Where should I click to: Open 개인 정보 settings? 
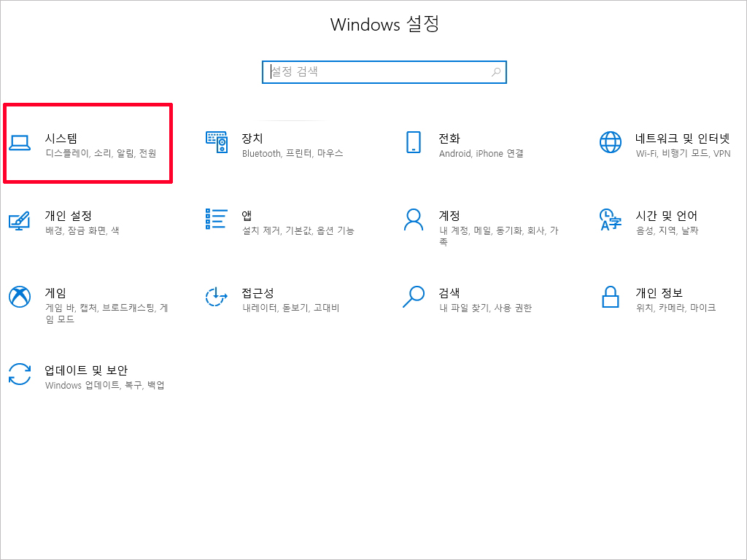[659, 293]
